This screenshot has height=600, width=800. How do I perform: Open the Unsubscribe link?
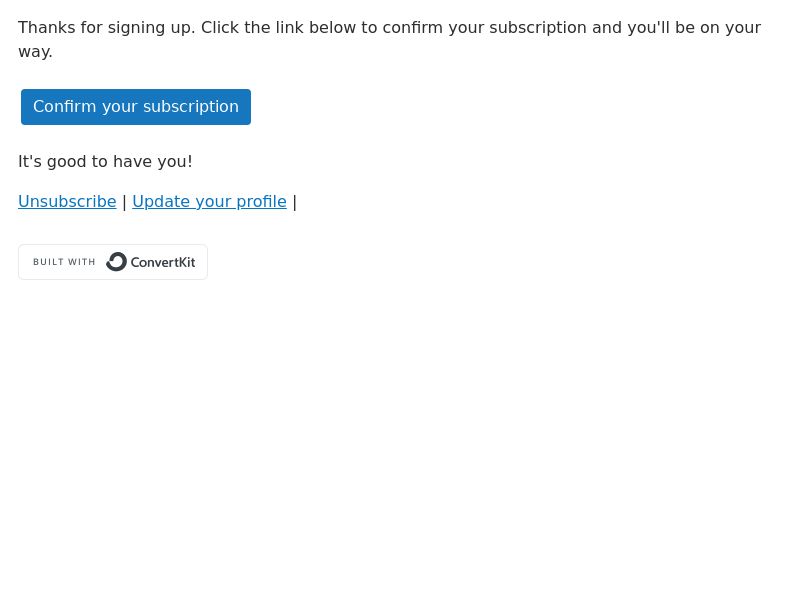pos(67,202)
